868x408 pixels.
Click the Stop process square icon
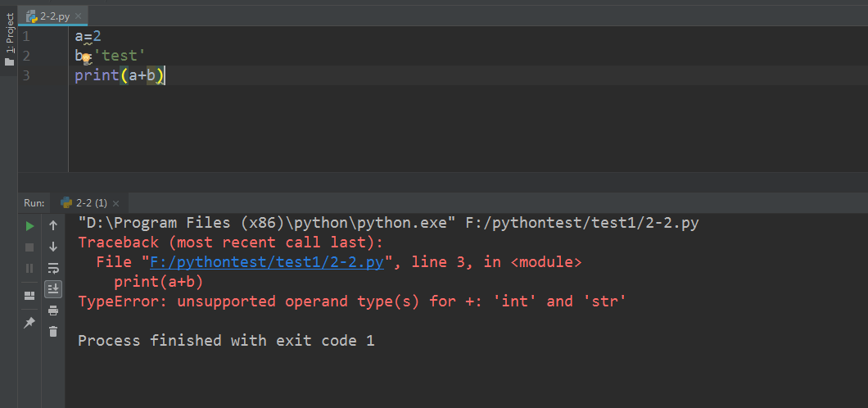click(30, 247)
